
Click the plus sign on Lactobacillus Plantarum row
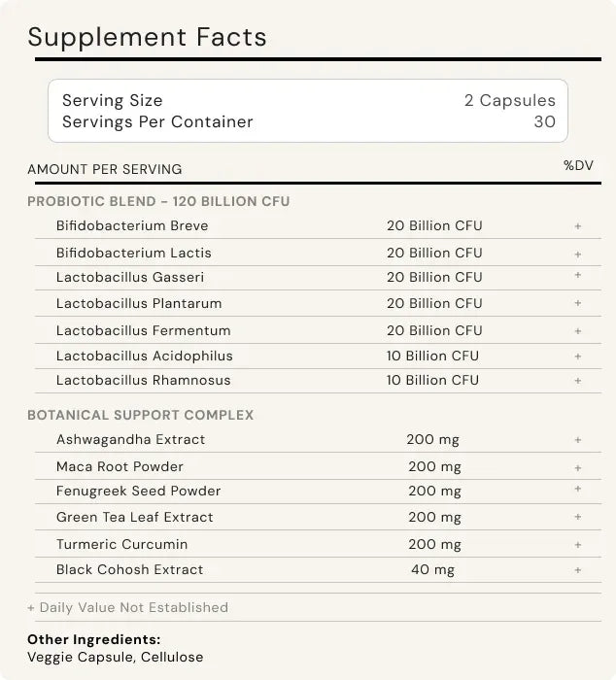pos(577,304)
